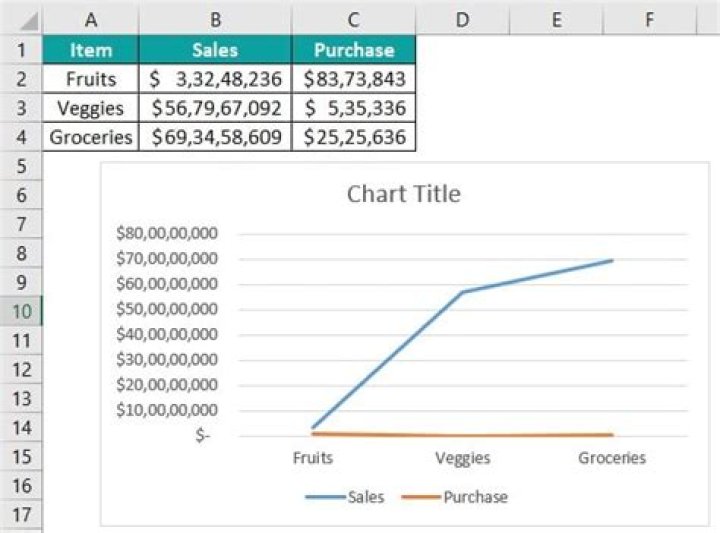
Task: Click the Veggies category axis label
Action: [x=463, y=458]
